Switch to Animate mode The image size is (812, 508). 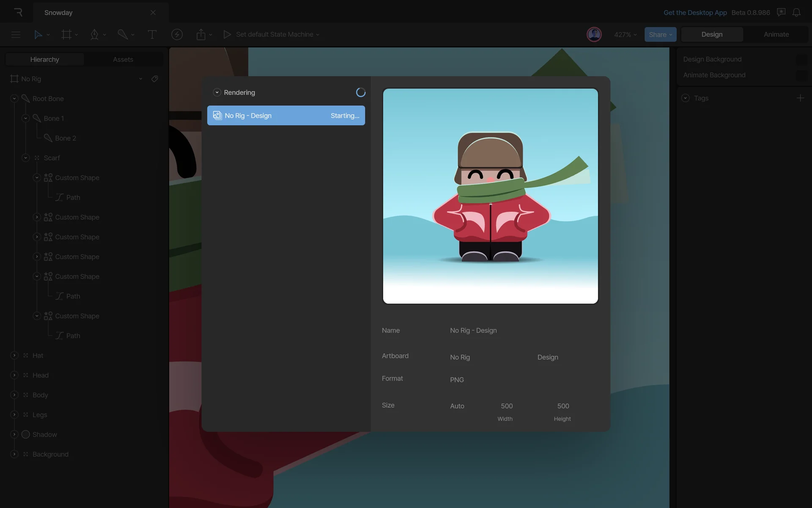[x=776, y=35]
